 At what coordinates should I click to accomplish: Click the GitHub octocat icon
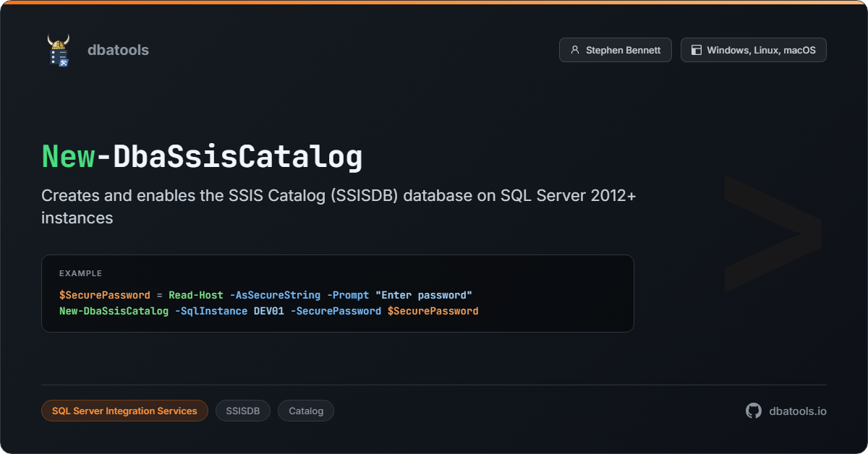(x=754, y=411)
